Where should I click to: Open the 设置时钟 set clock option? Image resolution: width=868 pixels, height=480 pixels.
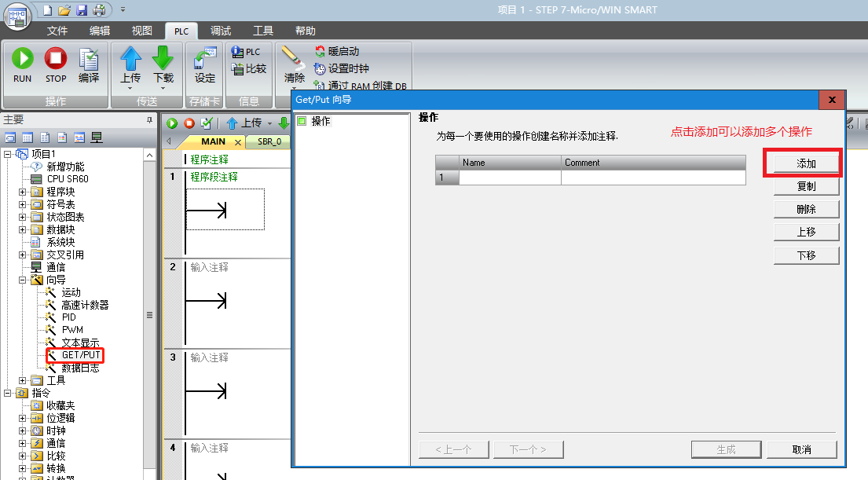[x=342, y=68]
